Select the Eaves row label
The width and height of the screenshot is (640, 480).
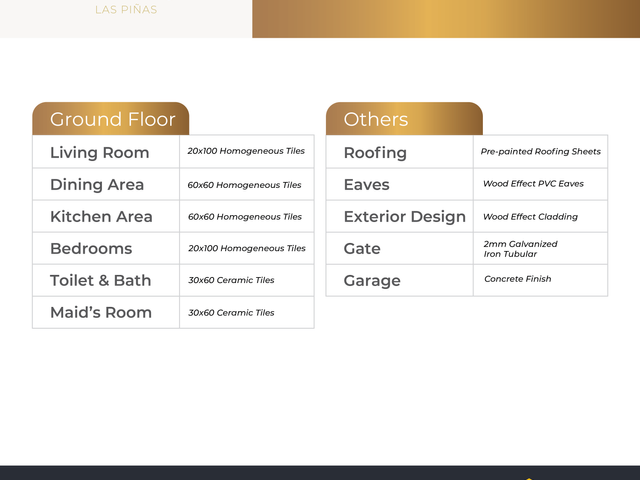click(x=367, y=184)
